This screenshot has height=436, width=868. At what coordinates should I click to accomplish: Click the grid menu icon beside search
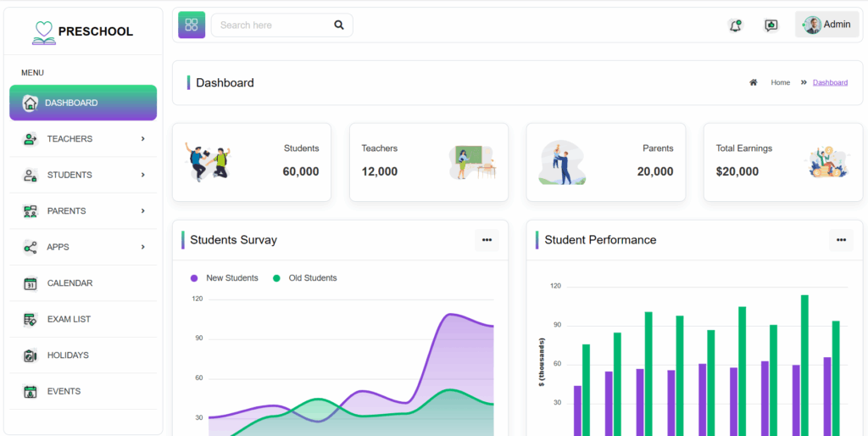(x=192, y=25)
